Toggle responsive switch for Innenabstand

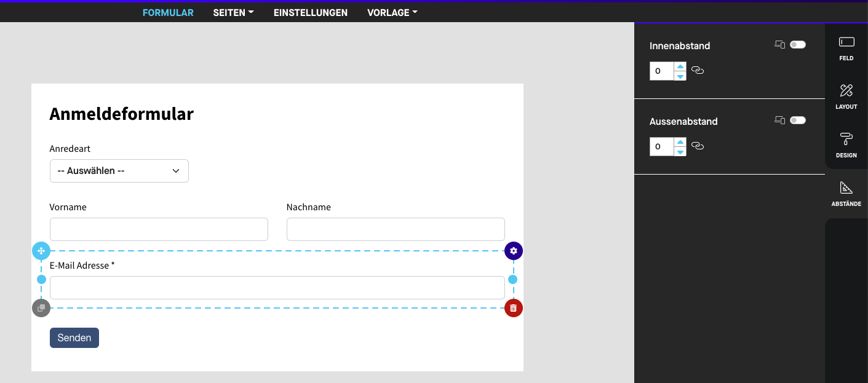click(798, 45)
